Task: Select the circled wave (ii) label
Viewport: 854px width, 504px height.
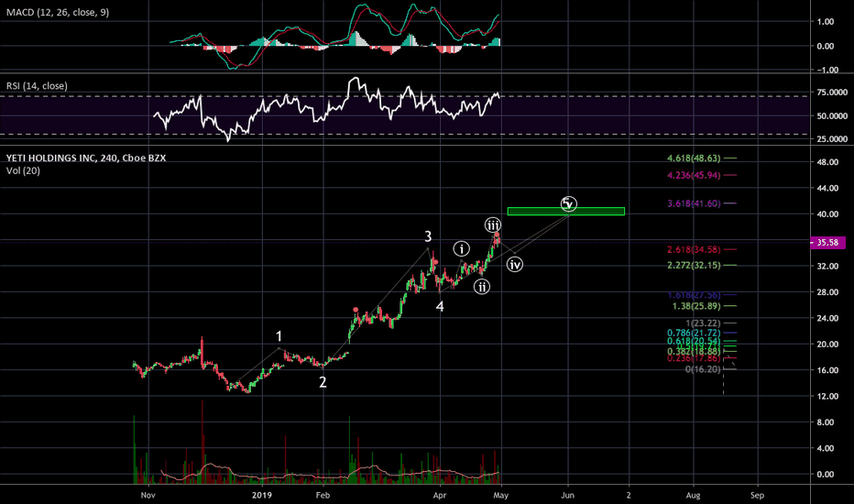Action: pyautogui.click(x=481, y=287)
